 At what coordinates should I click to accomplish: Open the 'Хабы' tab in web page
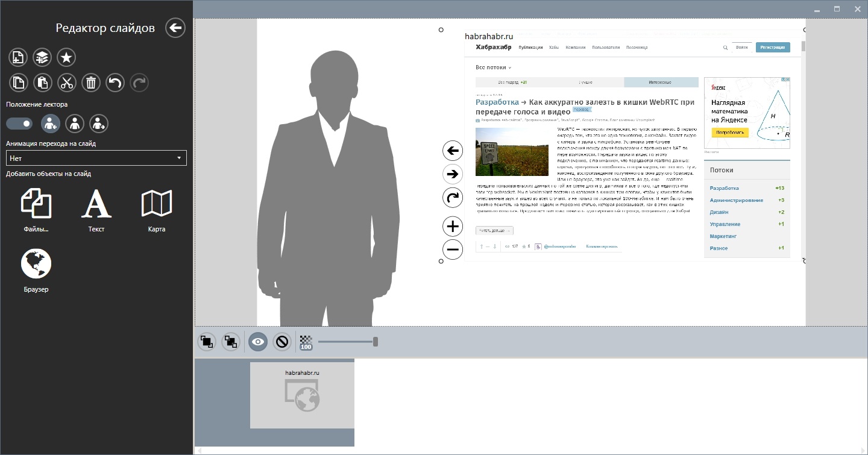click(x=554, y=47)
